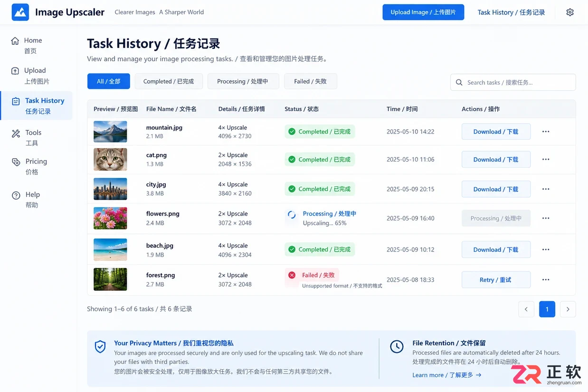Screen dimensions: 588x392
Task: Open the Learn more / 了解更多 link
Action: pos(447,375)
